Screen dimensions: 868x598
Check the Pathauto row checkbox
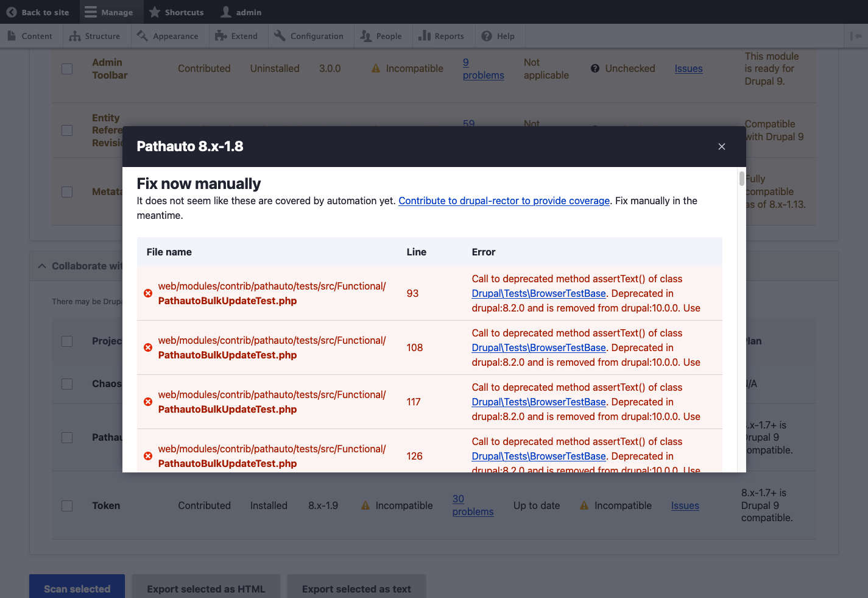coord(67,438)
